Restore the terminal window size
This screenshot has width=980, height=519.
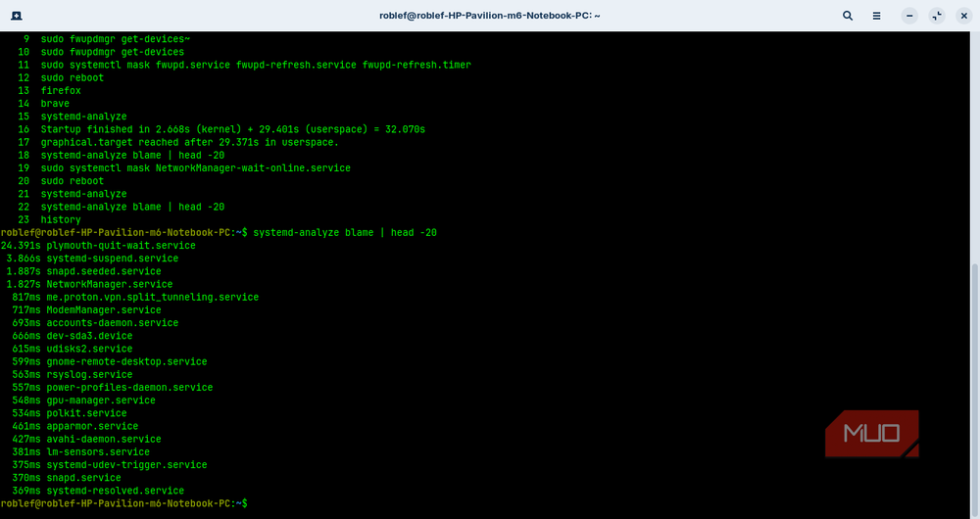click(937, 16)
